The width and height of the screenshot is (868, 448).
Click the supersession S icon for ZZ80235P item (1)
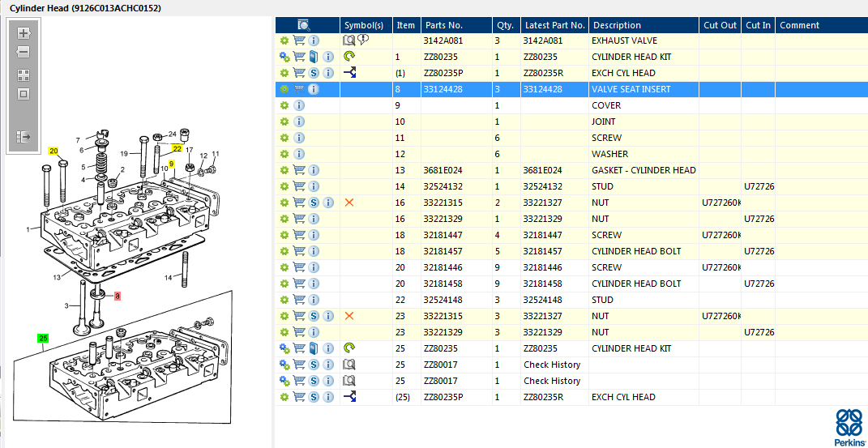pyautogui.click(x=314, y=73)
